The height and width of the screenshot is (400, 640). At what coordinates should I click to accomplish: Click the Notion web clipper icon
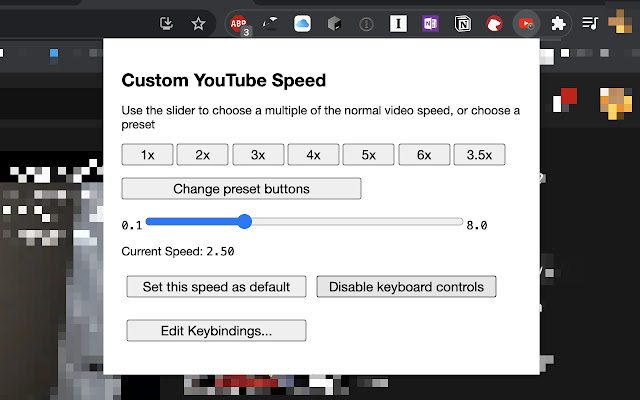pos(462,24)
